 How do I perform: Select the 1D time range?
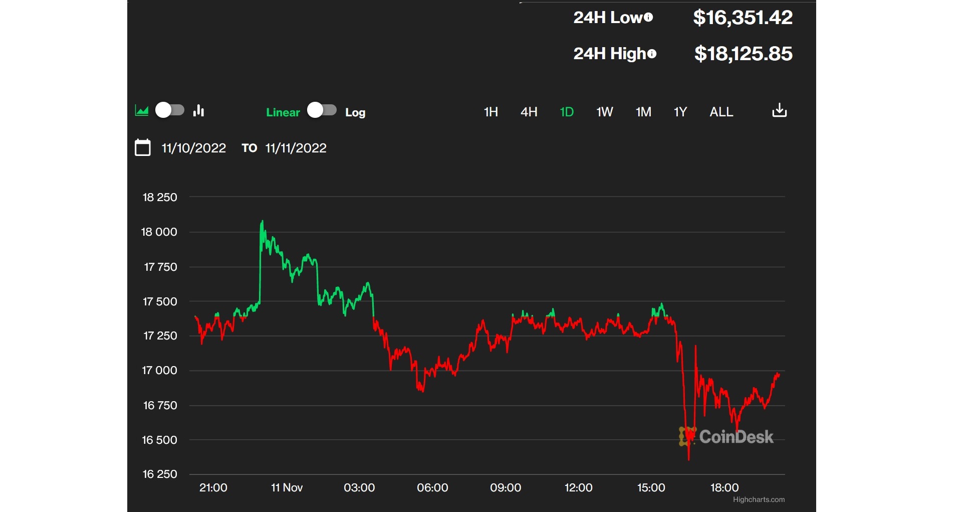click(567, 112)
